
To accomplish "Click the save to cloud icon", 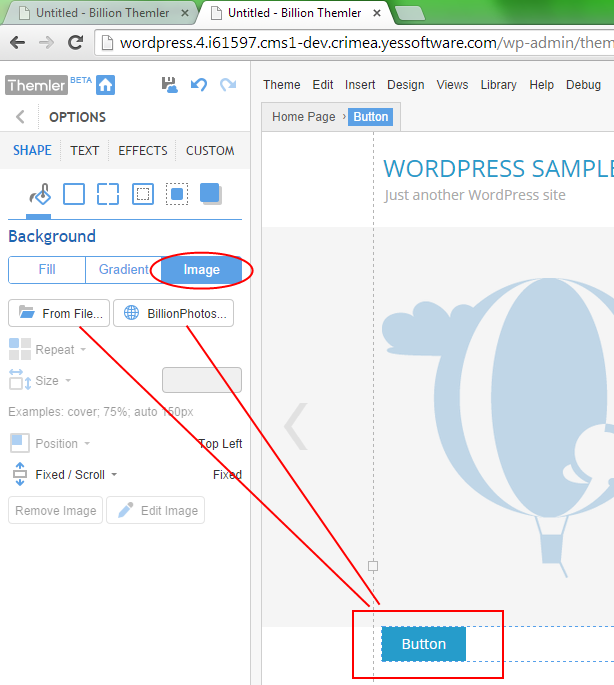I will point(169,85).
